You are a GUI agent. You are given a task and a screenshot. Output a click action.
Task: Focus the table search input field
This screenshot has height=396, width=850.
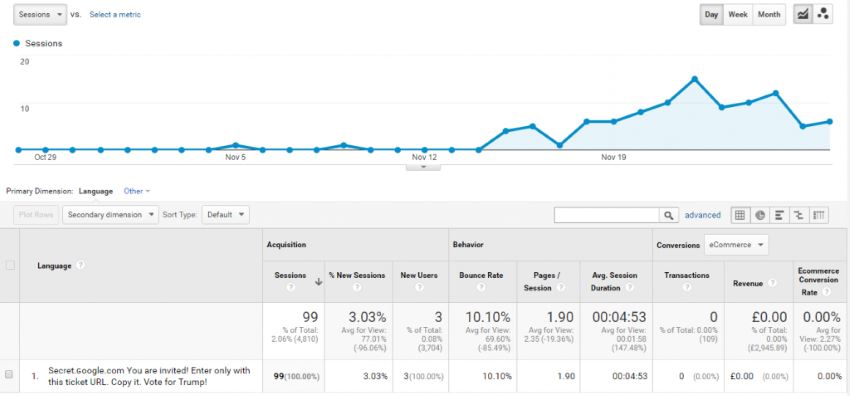click(607, 215)
